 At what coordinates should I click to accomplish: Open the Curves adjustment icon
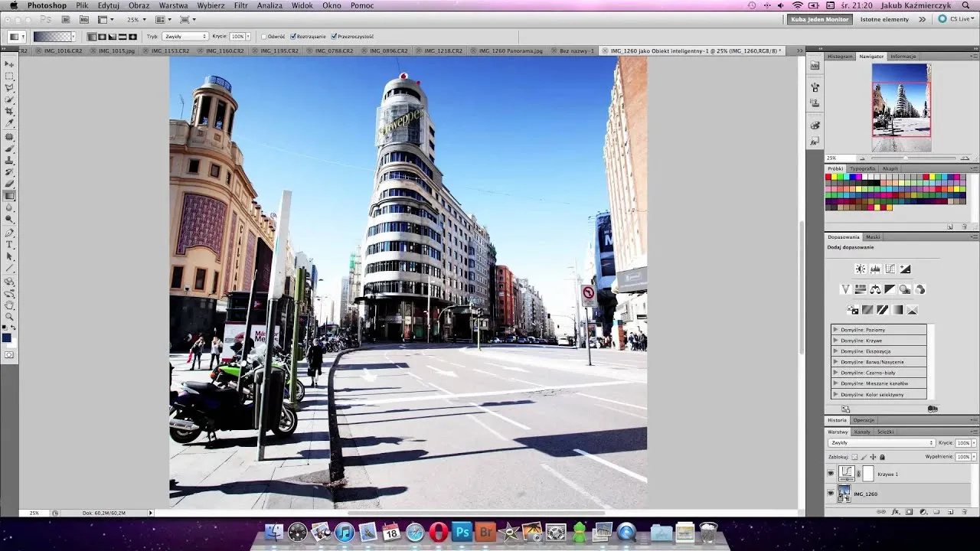tap(890, 269)
